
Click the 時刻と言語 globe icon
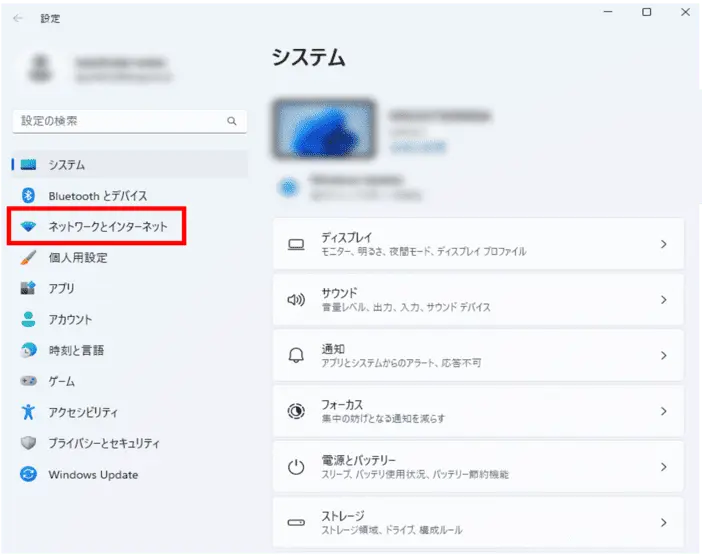(x=28, y=351)
